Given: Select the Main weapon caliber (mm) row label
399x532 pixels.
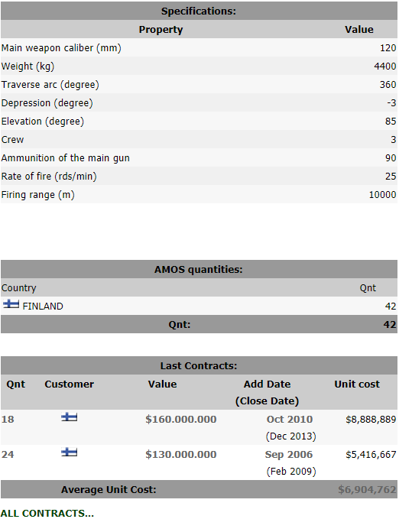Looking at the screenshot, I should click(61, 48).
